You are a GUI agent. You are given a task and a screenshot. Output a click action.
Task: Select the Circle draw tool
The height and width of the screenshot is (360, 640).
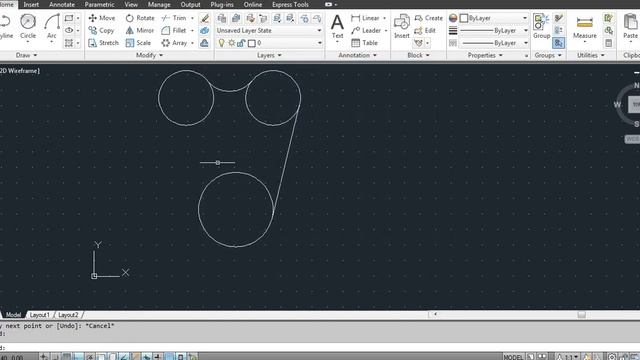28,27
